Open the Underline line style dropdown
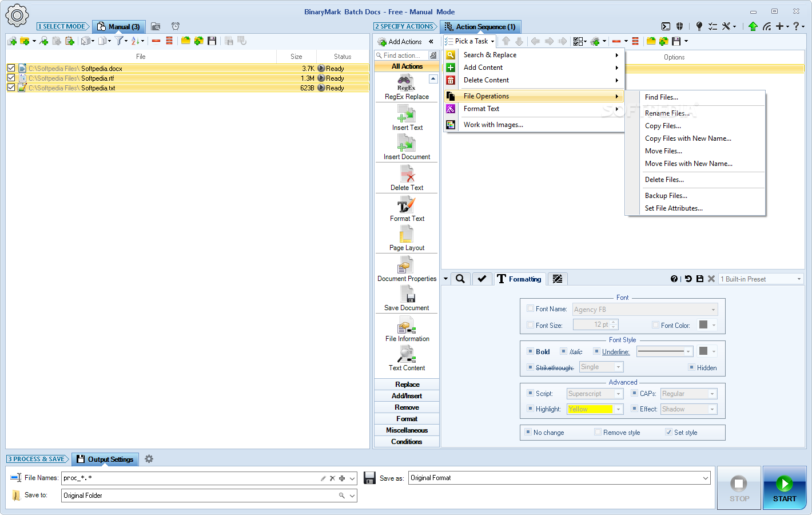Screen dimensions: 812x515 pos(665,351)
